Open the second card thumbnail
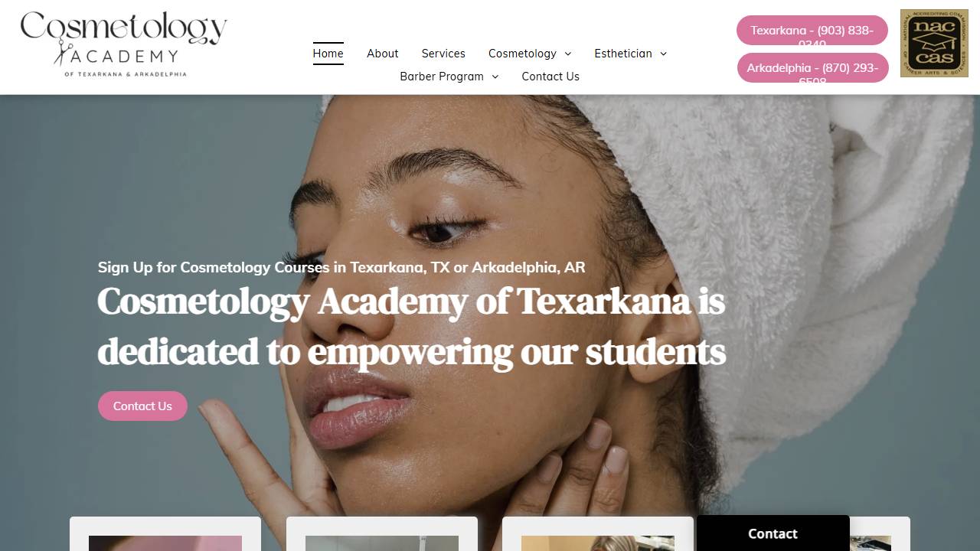 pyautogui.click(x=382, y=543)
